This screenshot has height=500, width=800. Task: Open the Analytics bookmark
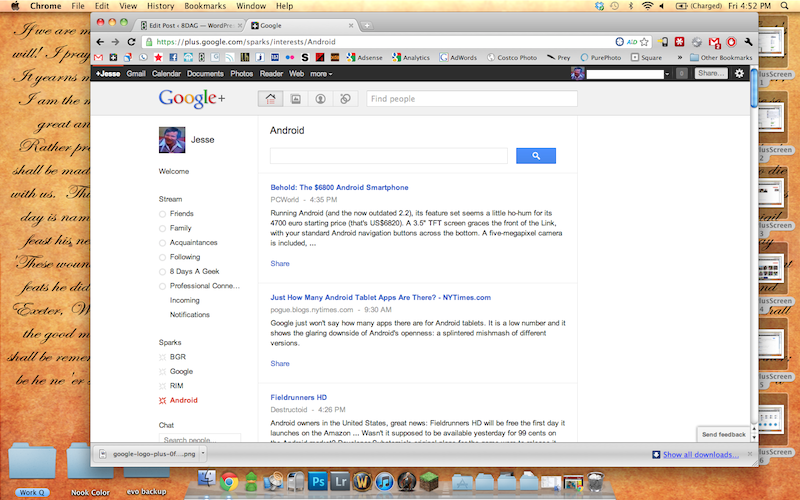pos(411,58)
